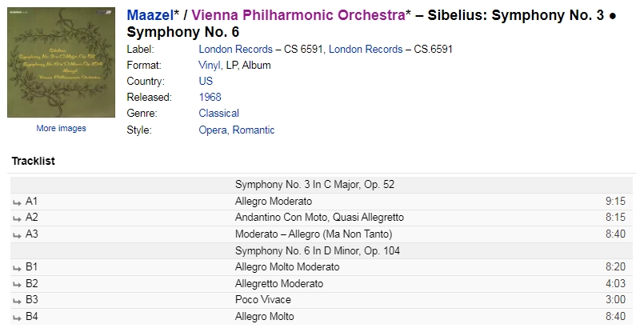
Task: Click the Romantic style link
Action: pos(254,130)
